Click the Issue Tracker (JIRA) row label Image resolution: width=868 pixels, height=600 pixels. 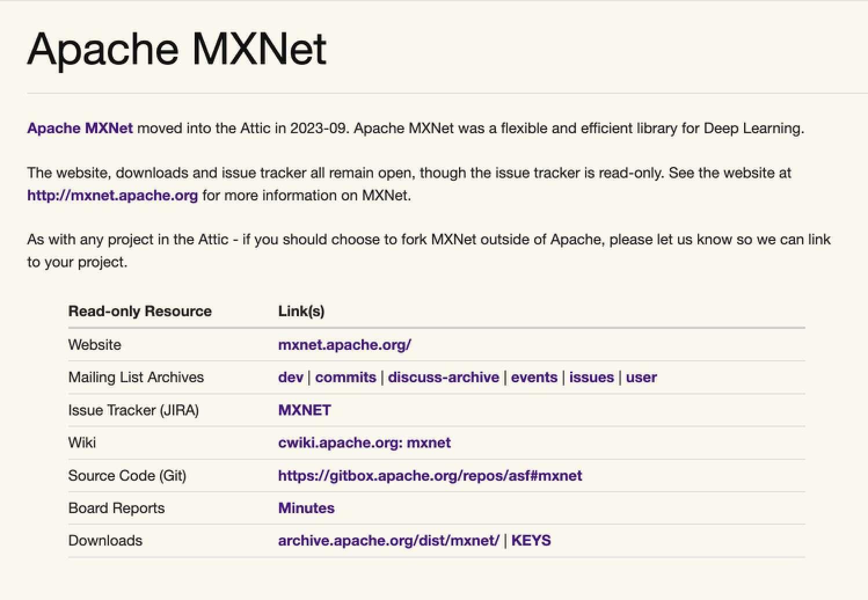(133, 409)
